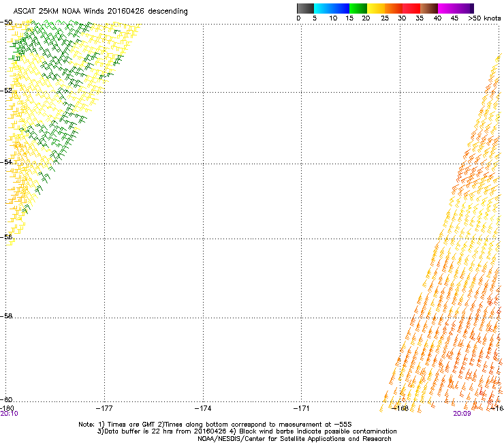Click the gray 0-5 knots color segment
The image size is (504, 443).
tap(305, 8)
